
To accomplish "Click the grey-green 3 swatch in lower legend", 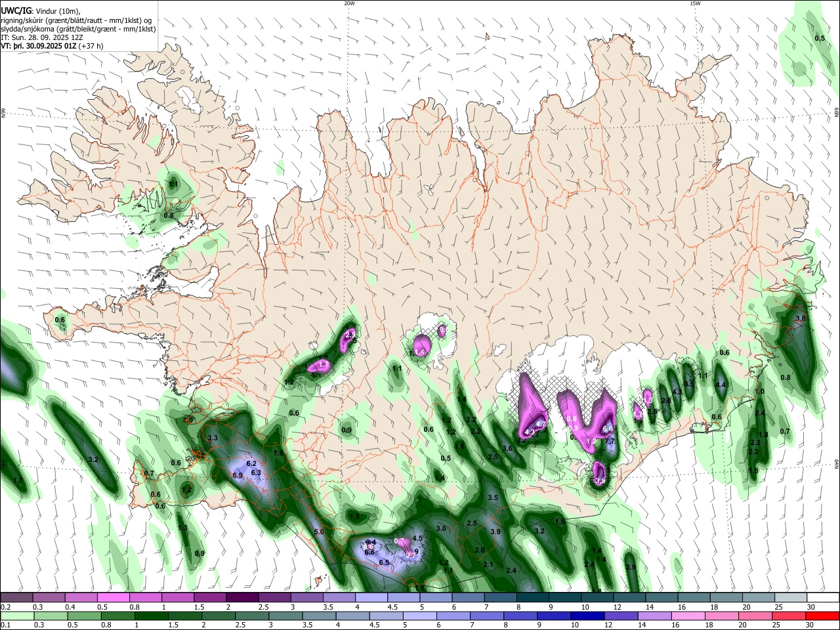I will tap(285, 616).
